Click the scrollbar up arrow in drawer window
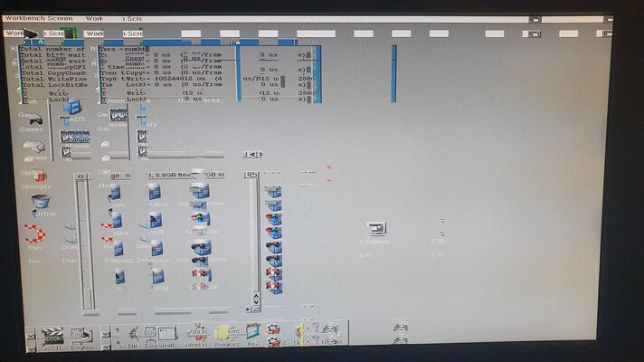644x362 pixels. click(254, 296)
